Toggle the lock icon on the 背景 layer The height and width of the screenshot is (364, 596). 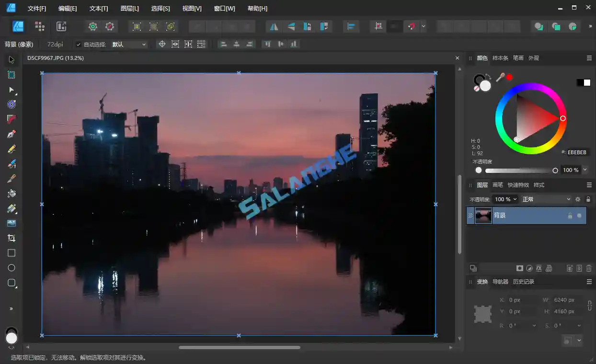(570, 215)
